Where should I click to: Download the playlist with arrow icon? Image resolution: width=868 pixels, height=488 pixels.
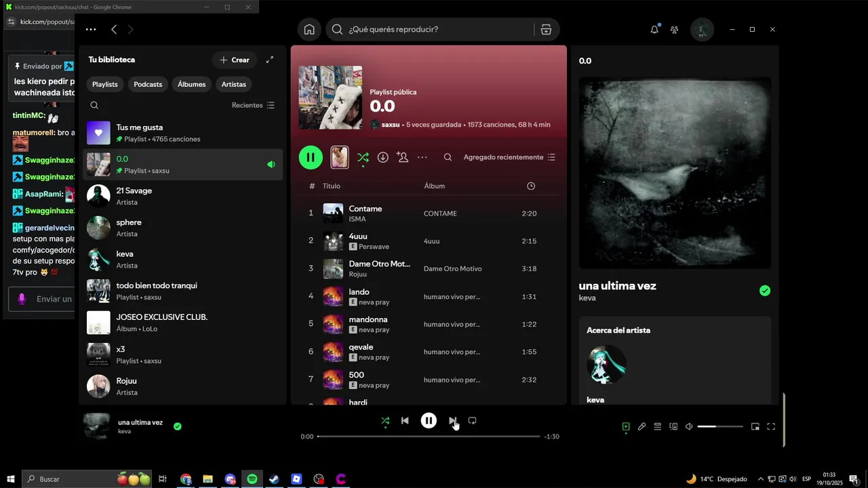click(383, 157)
